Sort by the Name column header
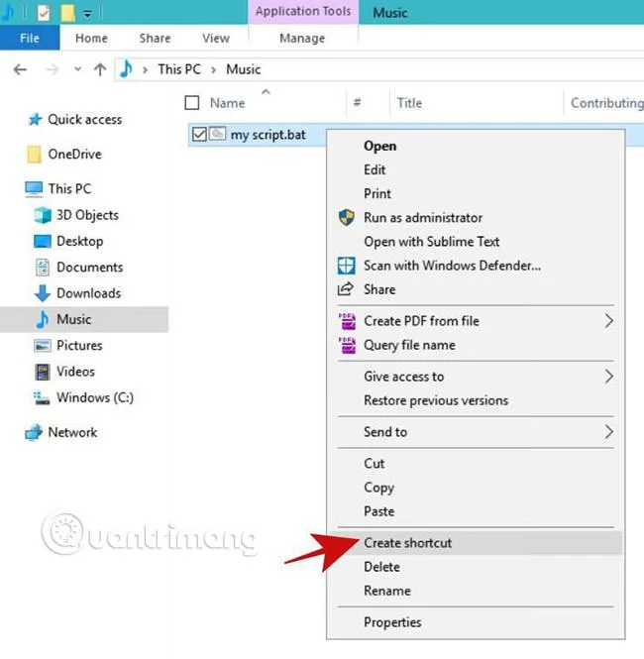 227,103
